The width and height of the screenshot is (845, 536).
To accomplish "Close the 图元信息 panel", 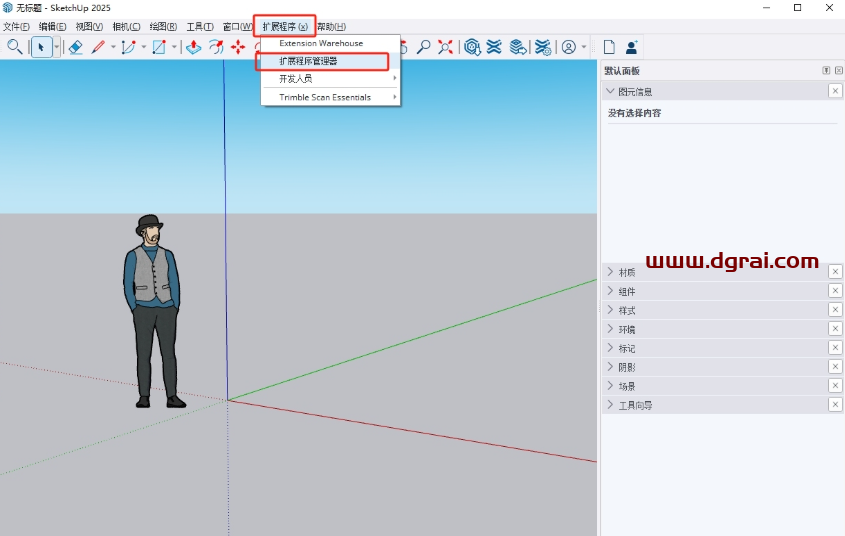I will click(x=835, y=91).
